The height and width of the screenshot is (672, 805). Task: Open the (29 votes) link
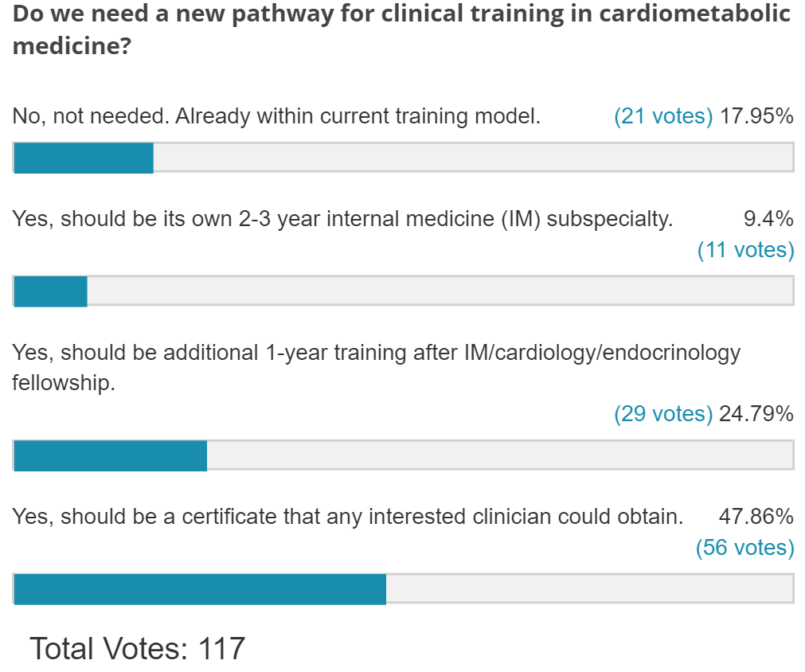point(663,414)
